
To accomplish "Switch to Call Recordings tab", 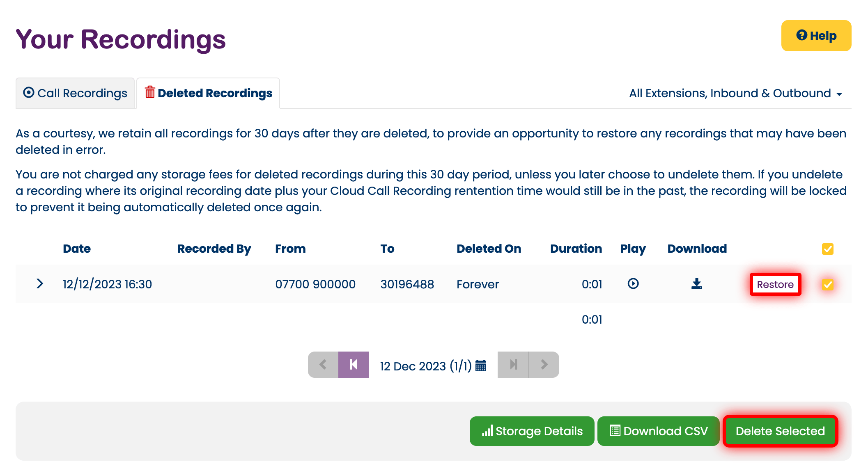I will (x=75, y=93).
